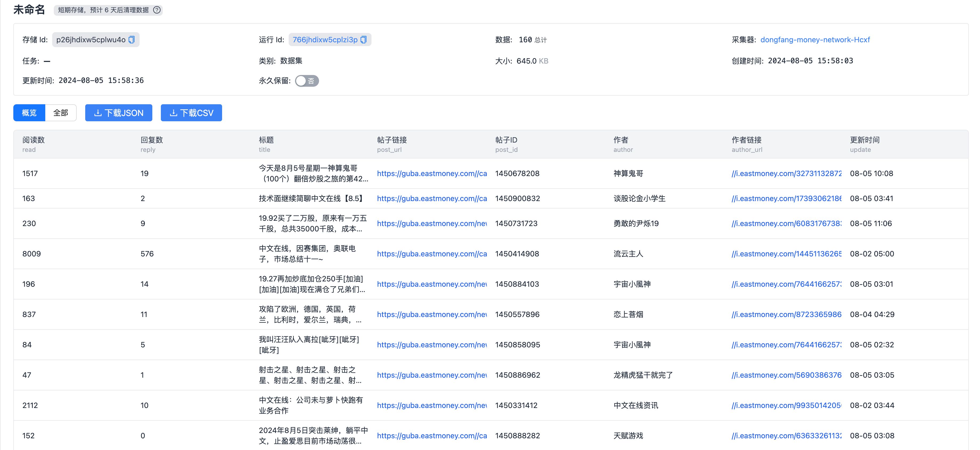The height and width of the screenshot is (450, 980).
Task: Open author link for 流云主人
Action: (x=786, y=254)
